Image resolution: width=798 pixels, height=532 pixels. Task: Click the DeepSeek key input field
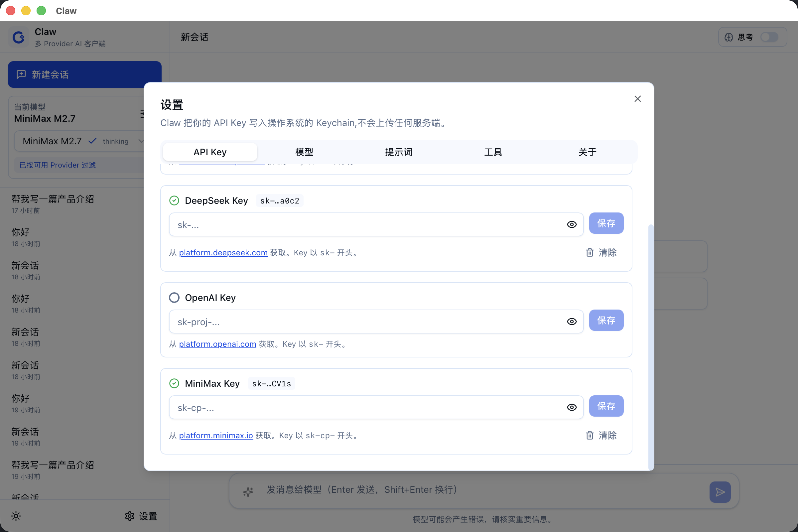376,225
